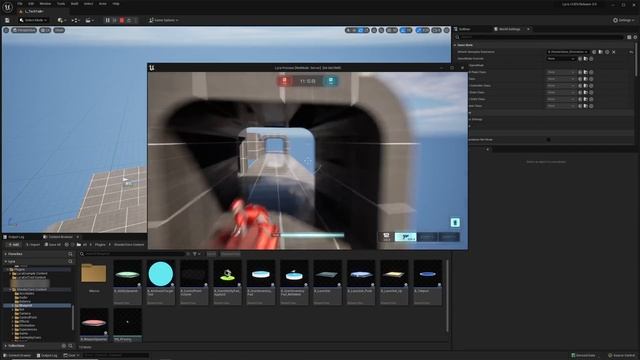Open the Show viewport menu

point(59,30)
